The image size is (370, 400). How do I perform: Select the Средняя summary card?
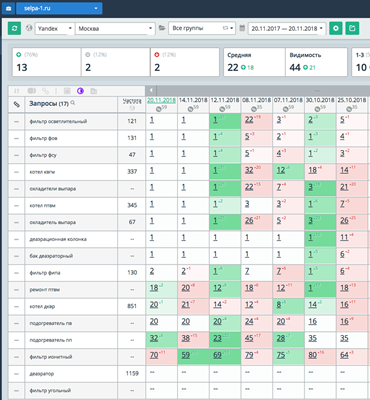[x=254, y=62]
